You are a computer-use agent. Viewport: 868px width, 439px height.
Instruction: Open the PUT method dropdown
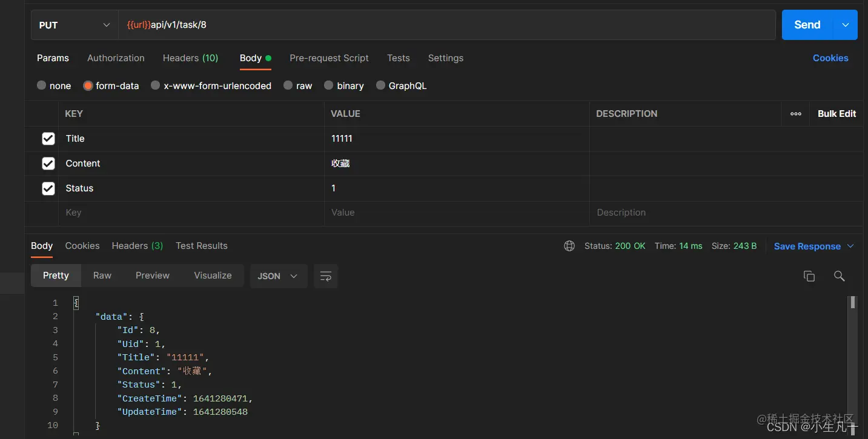tap(75, 25)
